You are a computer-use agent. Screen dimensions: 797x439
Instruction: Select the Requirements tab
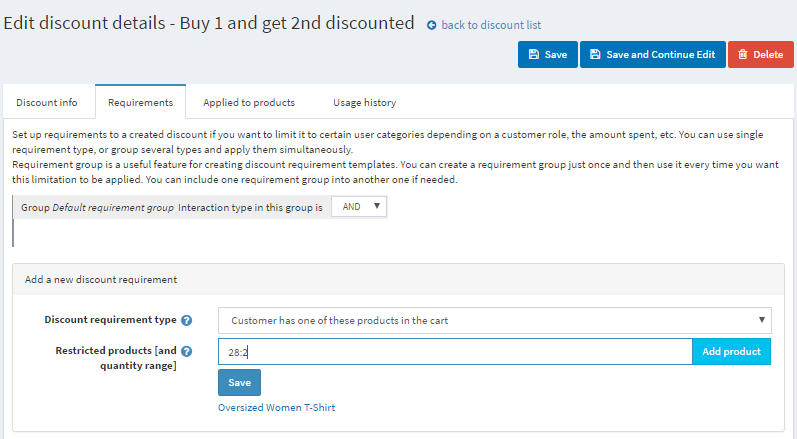pyautogui.click(x=140, y=102)
